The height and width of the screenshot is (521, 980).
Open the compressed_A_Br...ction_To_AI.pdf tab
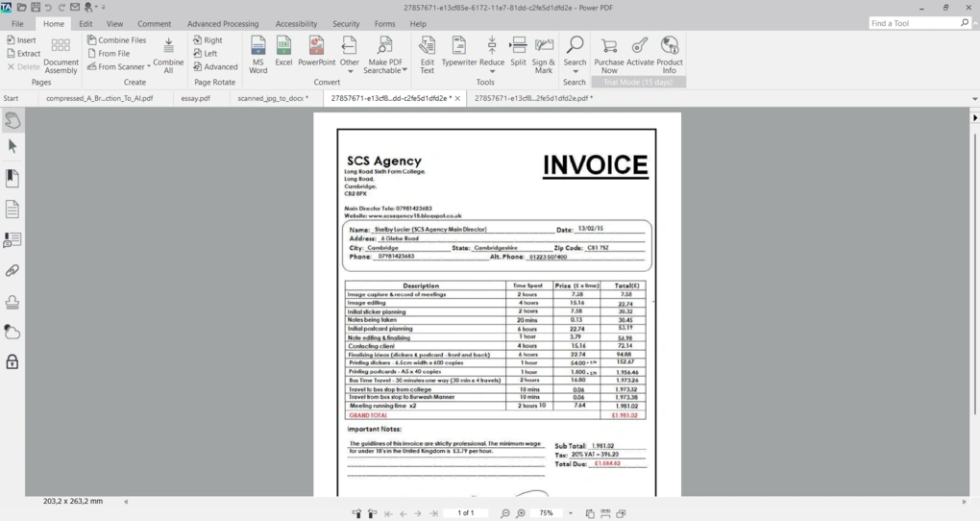(x=99, y=98)
